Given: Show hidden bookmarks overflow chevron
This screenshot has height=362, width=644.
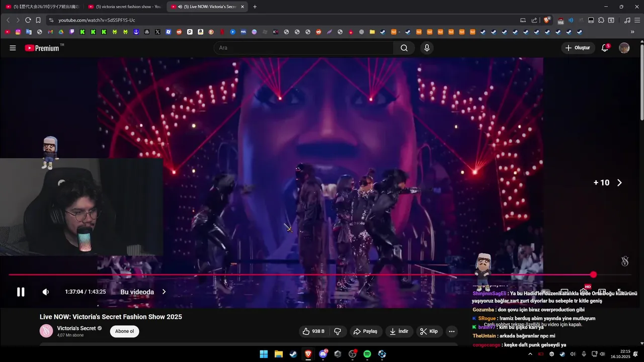Looking at the screenshot, I should 632,32.
